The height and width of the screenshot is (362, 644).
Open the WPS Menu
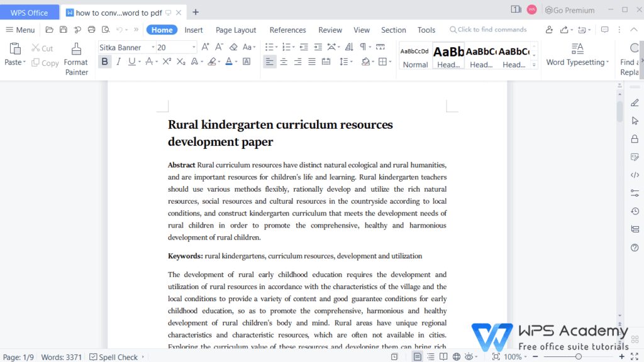pos(19,30)
